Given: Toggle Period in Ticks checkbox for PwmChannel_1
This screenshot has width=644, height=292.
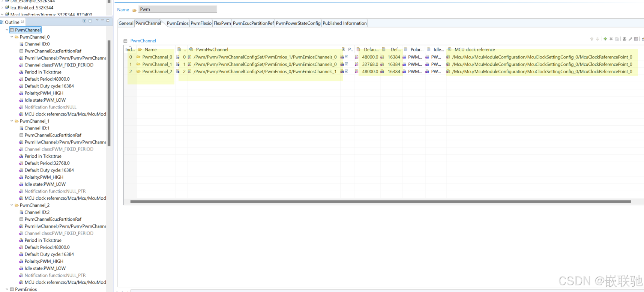Looking at the screenshot, I should pos(347,64).
